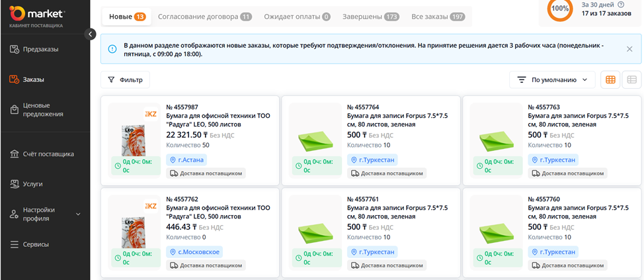Click the 100% circular progress indicator
Viewport: 644px width, 280px height.
[561, 9]
